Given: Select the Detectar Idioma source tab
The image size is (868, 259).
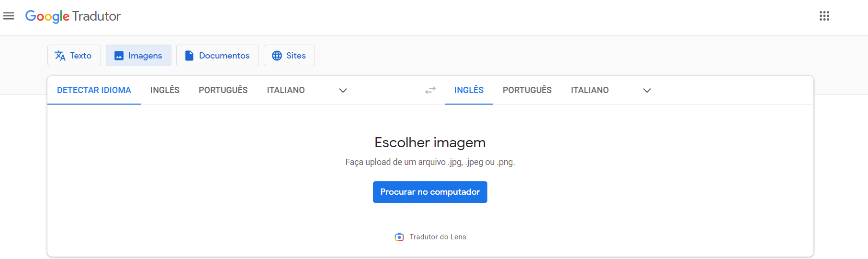Looking at the screenshot, I should [x=94, y=90].
